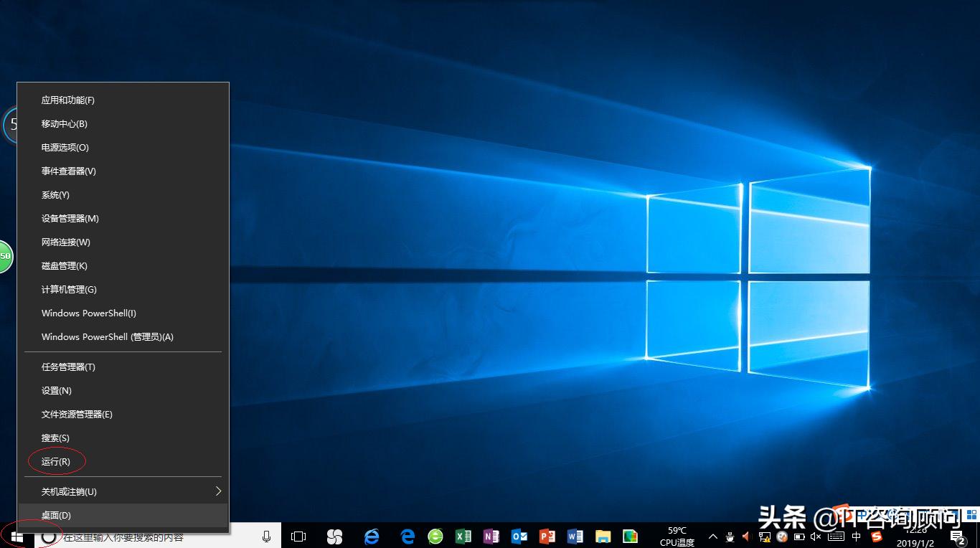
Task: Open the red-circled 运行 entry
Action: coord(55,462)
